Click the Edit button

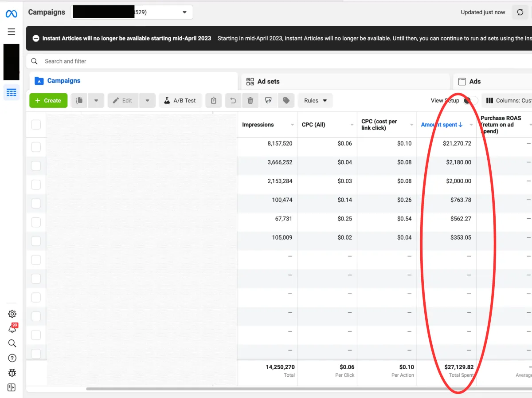[123, 101]
